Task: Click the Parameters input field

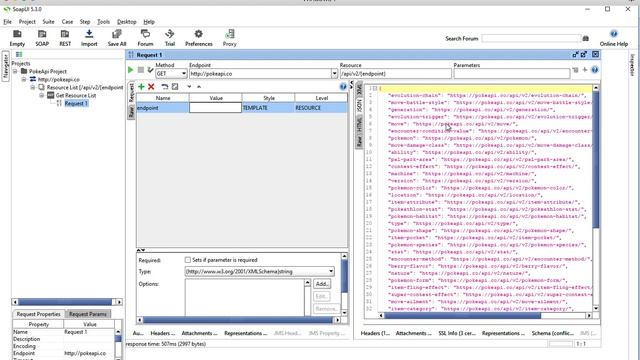Action: pyautogui.click(x=512, y=74)
